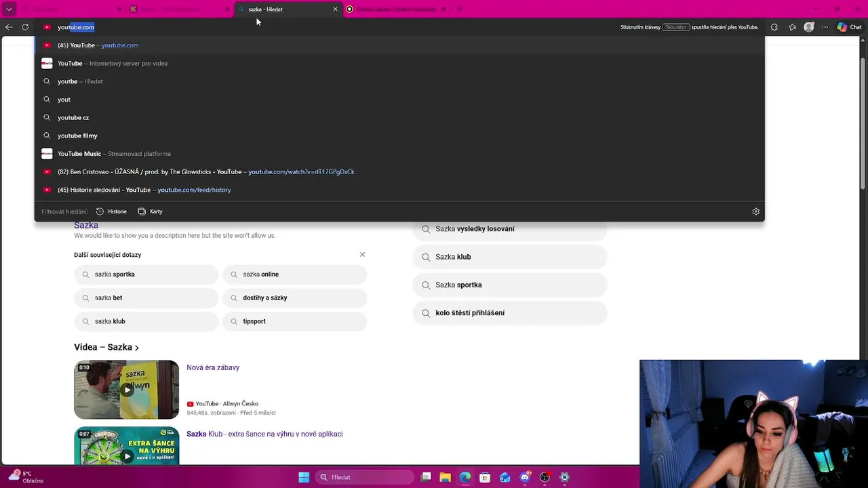The height and width of the screenshot is (488, 868).
Task: Select 'kolo štěstí přihlášení' suggestion
Action: pyautogui.click(x=509, y=312)
